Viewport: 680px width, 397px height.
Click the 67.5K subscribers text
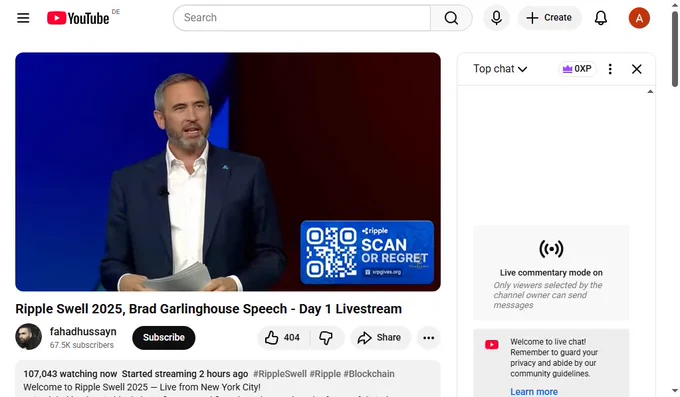(82, 345)
